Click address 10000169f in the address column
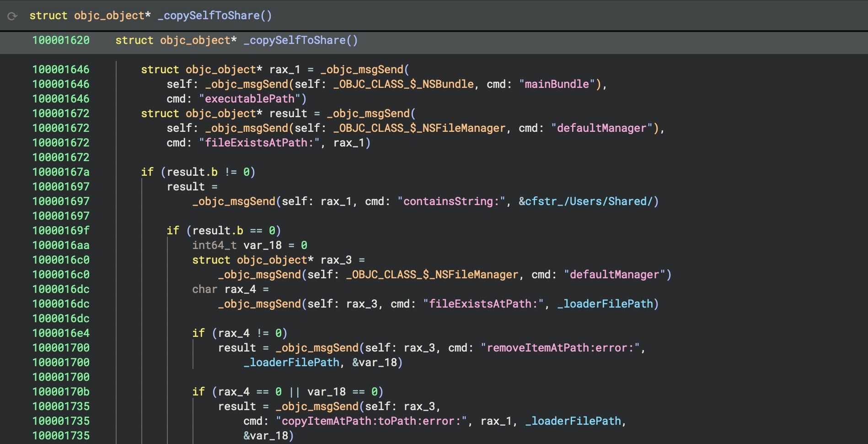Image resolution: width=868 pixels, height=444 pixels. 61,231
